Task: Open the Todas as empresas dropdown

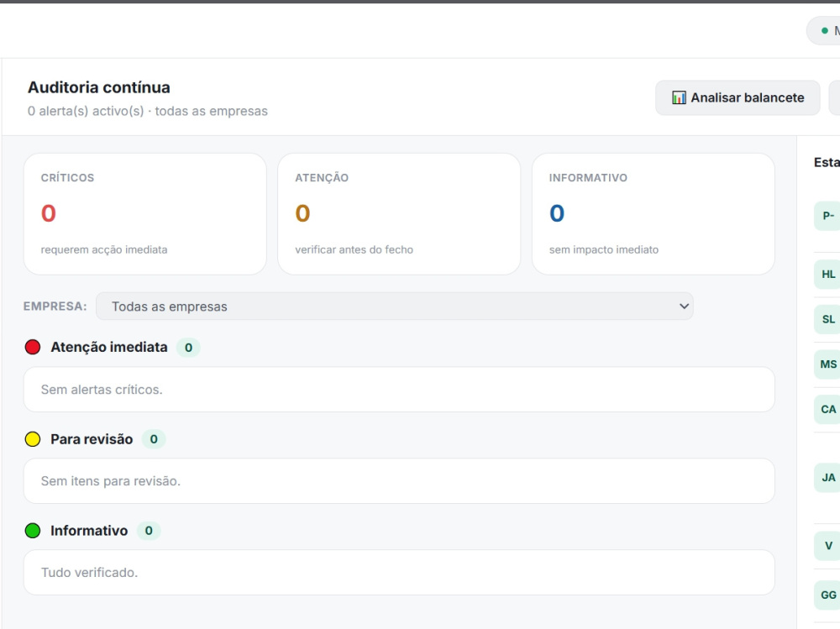Action: pyautogui.click(x=394, y=307)
